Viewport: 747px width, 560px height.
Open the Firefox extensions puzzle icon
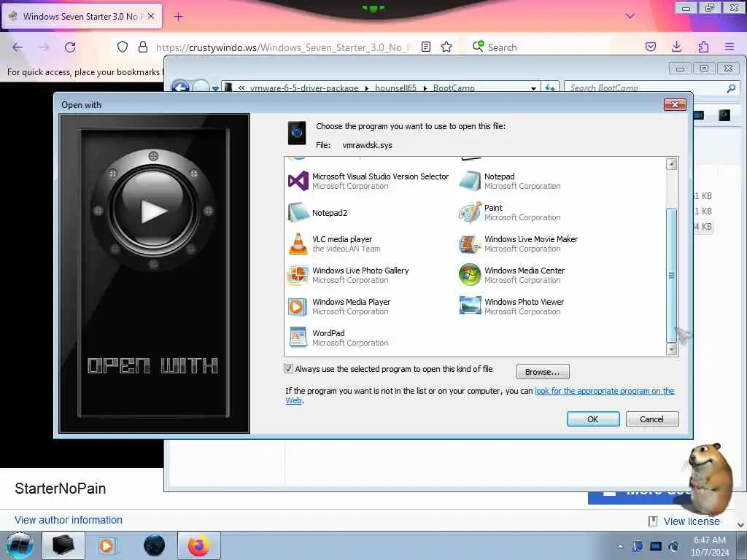tap(703, 47)
